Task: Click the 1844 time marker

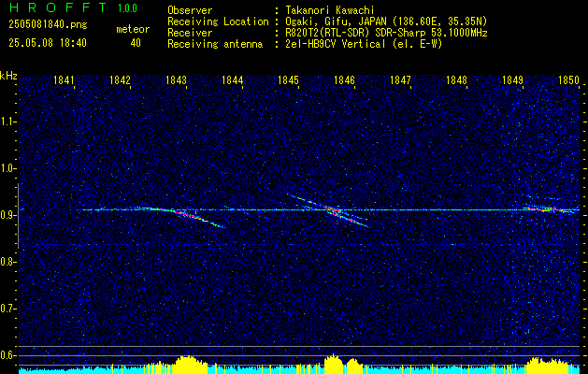Action: click(233, 80)
